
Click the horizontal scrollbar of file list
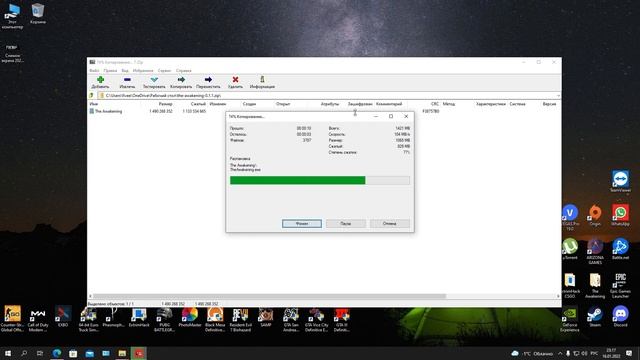click(269, 296)
